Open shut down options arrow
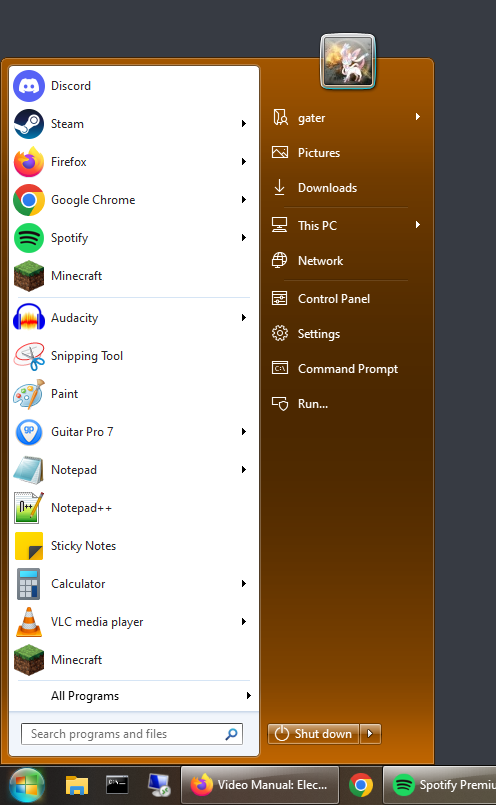This screenshot has width=496, height=805. pos(370,734)
